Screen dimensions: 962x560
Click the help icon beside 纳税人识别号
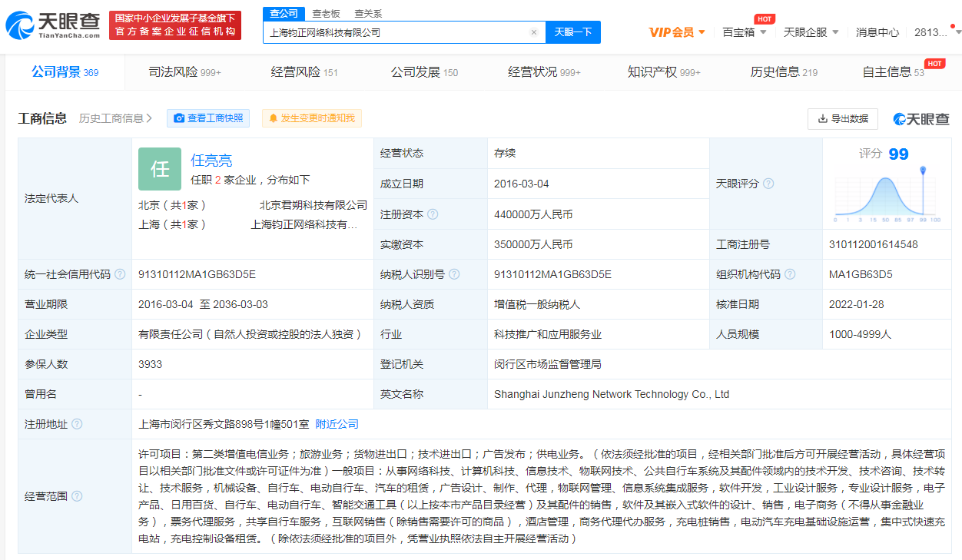point(454,274)
